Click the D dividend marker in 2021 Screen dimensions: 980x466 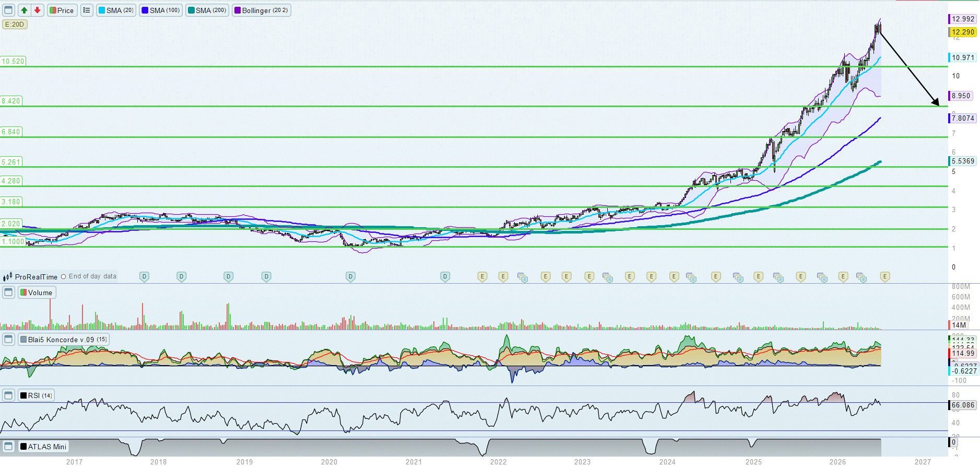pyautogui.click(x=445, y=276)
